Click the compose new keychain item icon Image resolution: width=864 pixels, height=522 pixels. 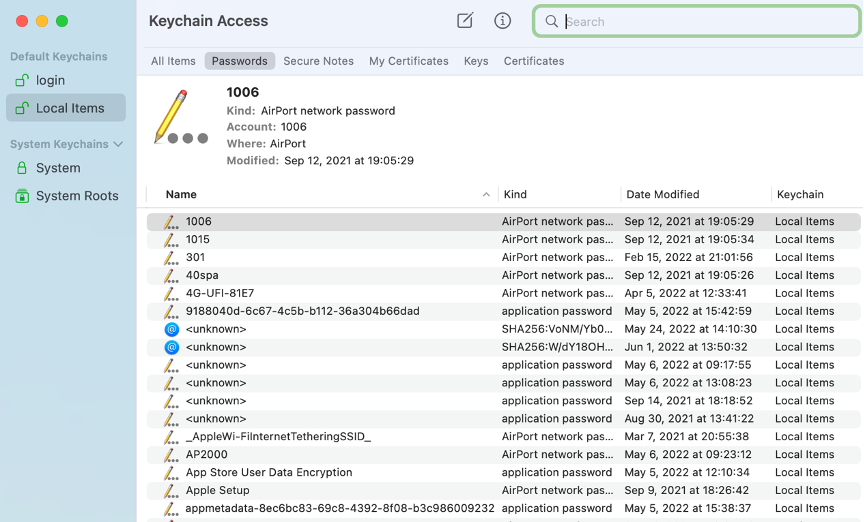click(x=465, y=21)
